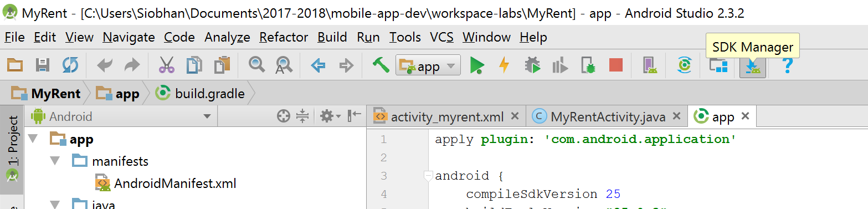Click MyRent breadcrumb in navigation bar

tap(46, 94)
